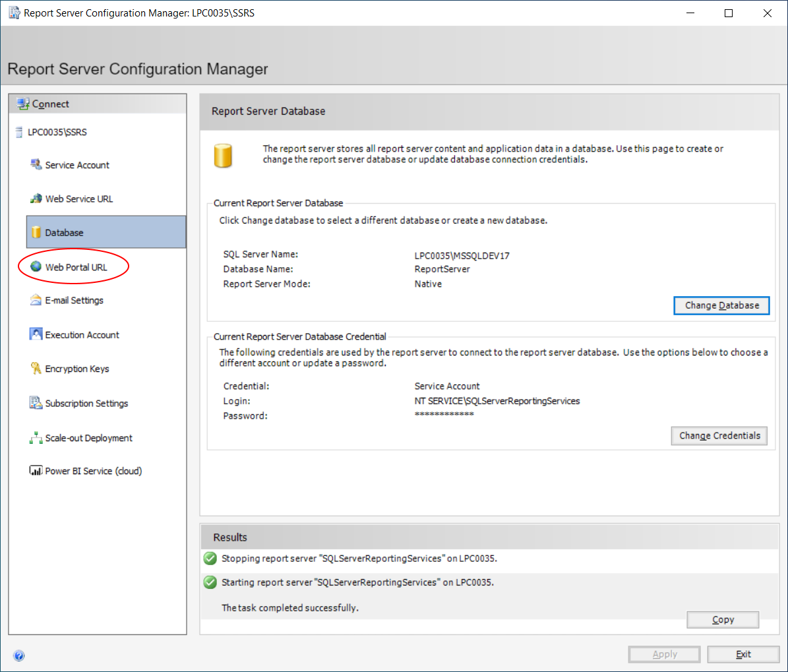Minimize the Report Server Configuration Manager window
The width and height of the screenshot is (788, 672).
click(690, 13)
